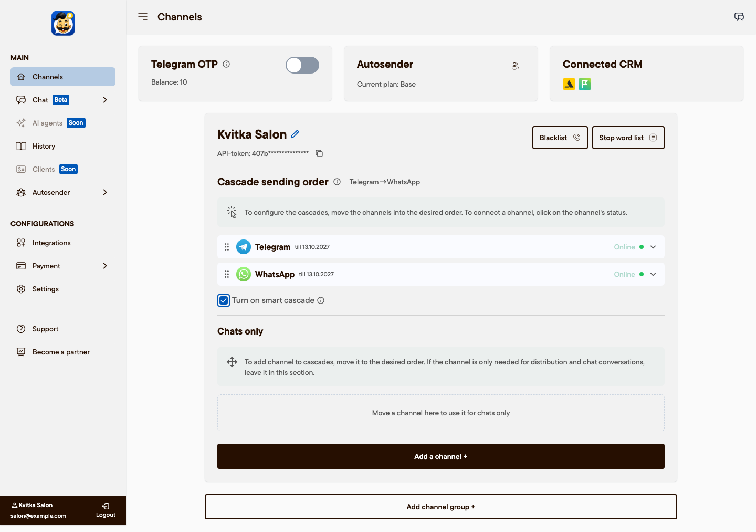Expand the WhatsApp channel row chevron

(653, 274)
